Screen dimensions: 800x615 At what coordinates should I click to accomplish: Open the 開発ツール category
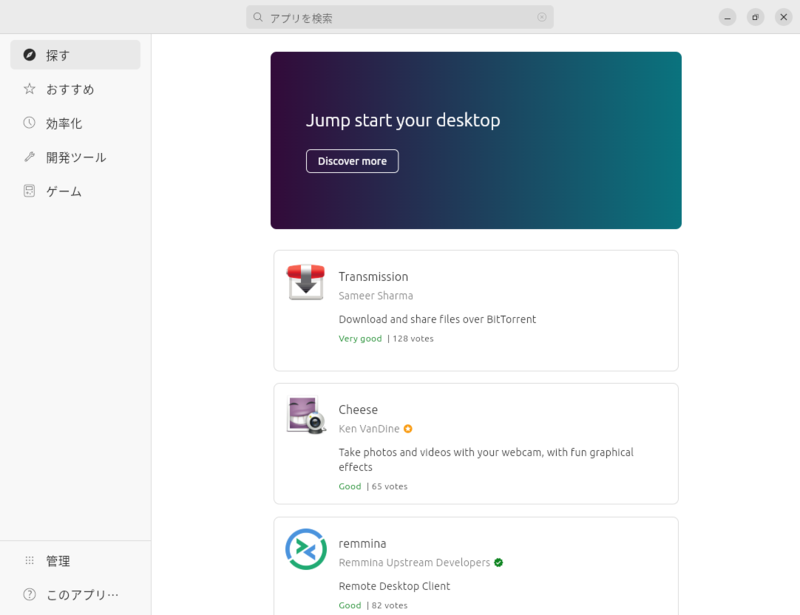click(76, 157)
